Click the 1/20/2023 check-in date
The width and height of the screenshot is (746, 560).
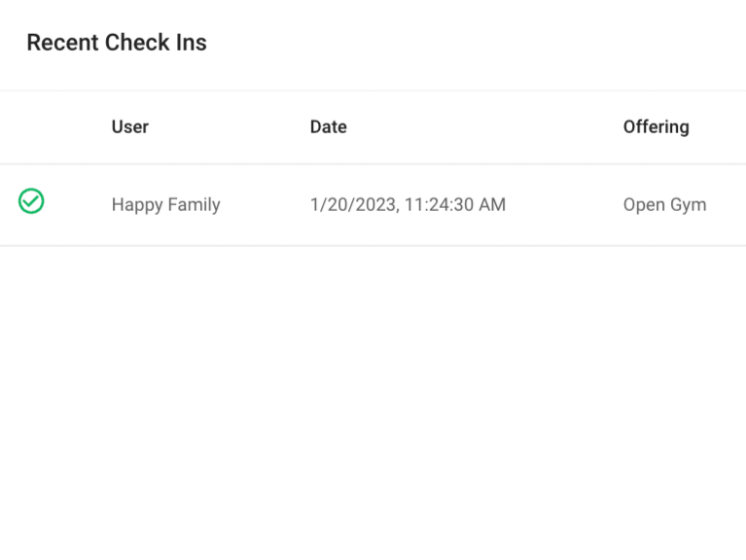click(x=355, y=205)
